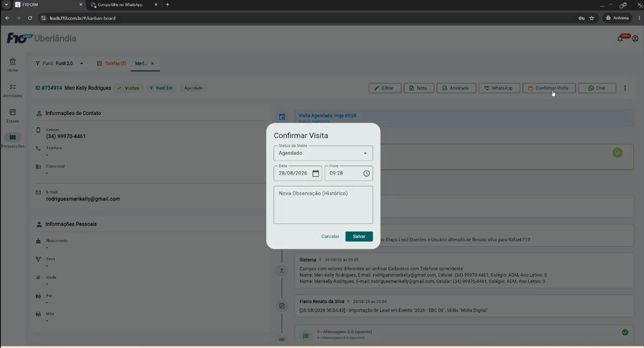This screenshot has height=348, width=644.
Task: Click the note icon on the timeline
Action: click(x=282, y=306)
